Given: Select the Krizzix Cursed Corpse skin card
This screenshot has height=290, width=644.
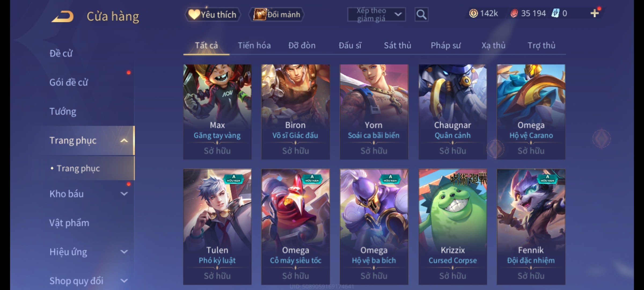Looking at the screenshot, I should pyautogui.click(x=453, y=227).
